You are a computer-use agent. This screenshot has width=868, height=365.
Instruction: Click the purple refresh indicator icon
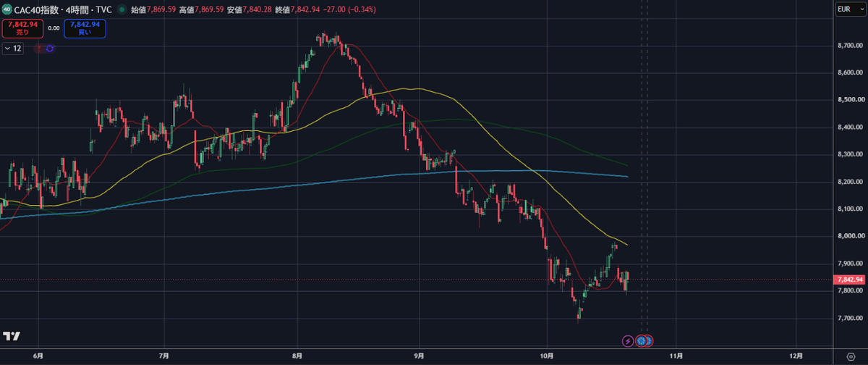(x=50, y=49)
